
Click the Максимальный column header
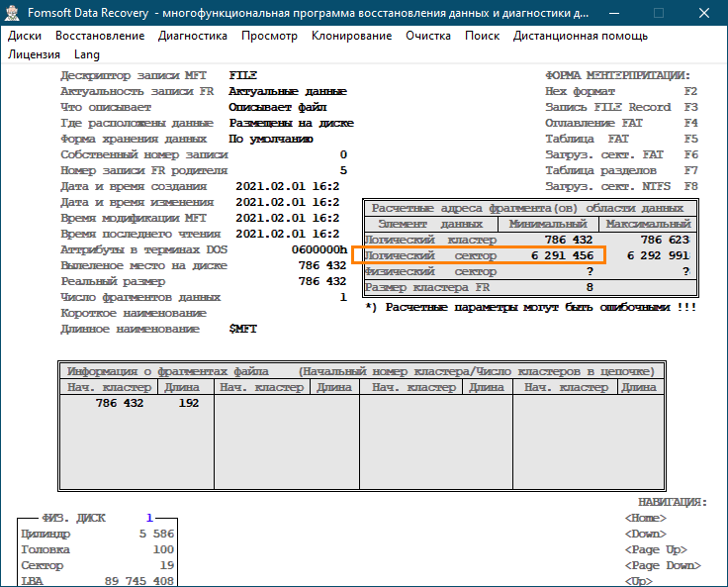pyautogui.click(x=648, y=224)
